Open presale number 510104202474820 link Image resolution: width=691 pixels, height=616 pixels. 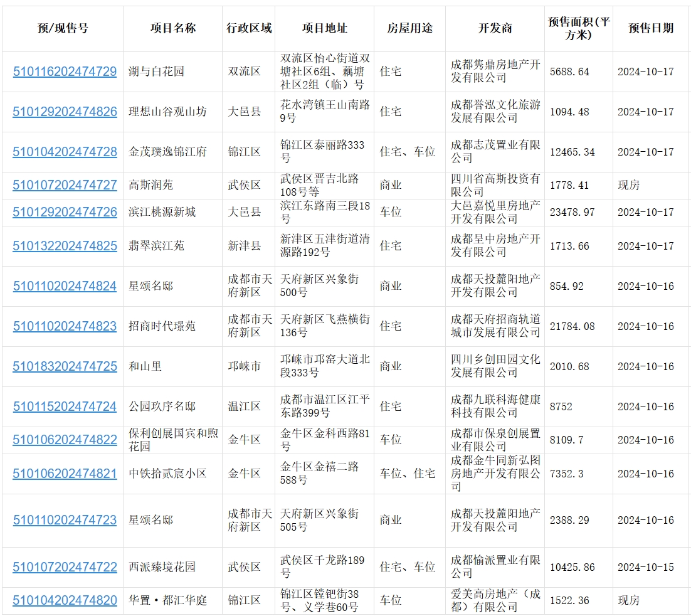(65, 600)
